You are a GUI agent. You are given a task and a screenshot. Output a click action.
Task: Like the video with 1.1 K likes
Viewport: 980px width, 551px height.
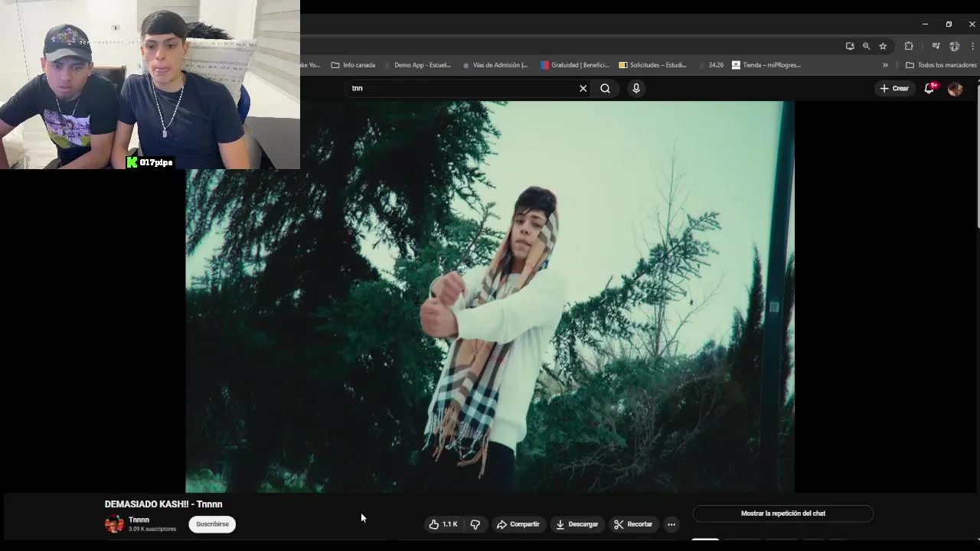pyautogui.click(x=443, y=524)
